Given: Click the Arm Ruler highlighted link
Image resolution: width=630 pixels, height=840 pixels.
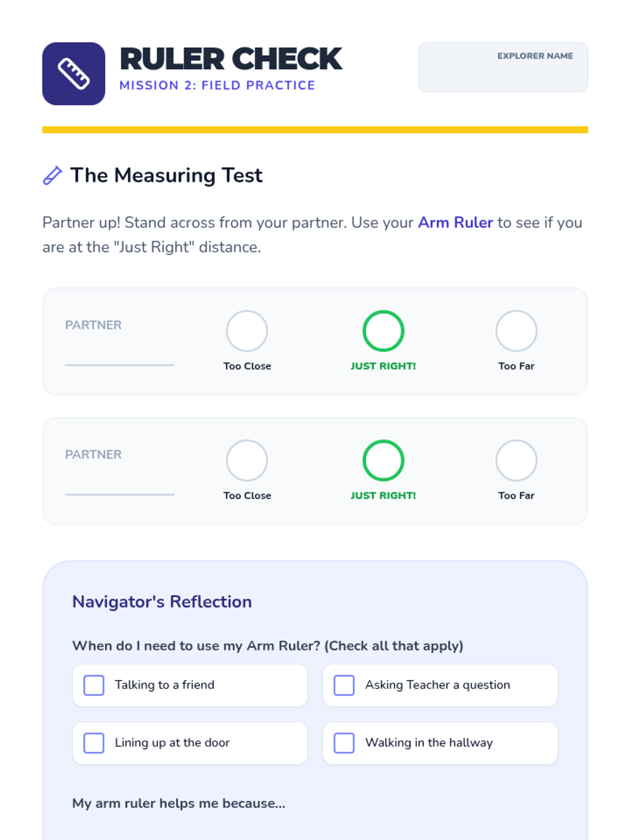Looking at the screenshot, I should click(x=455, y=223).
